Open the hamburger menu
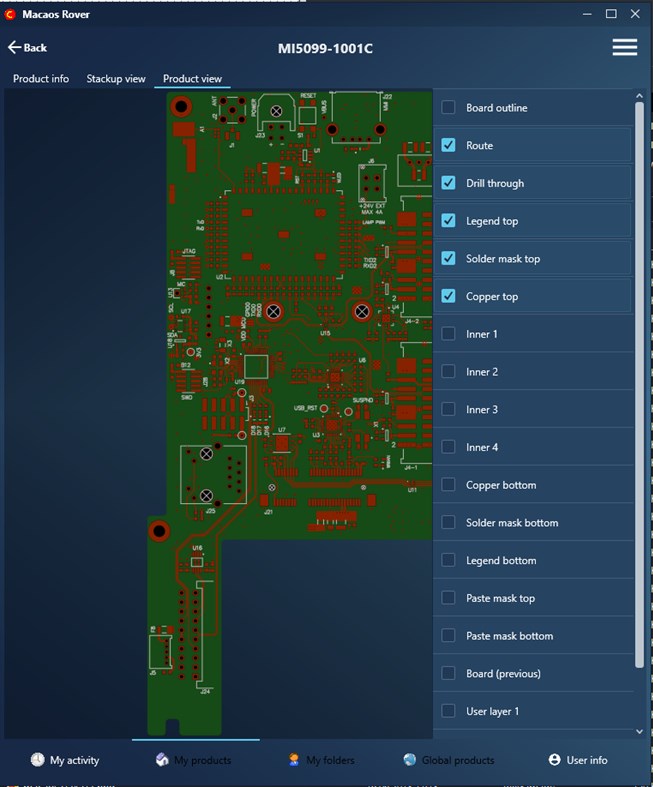653x787 pixels. coord(624,47)
